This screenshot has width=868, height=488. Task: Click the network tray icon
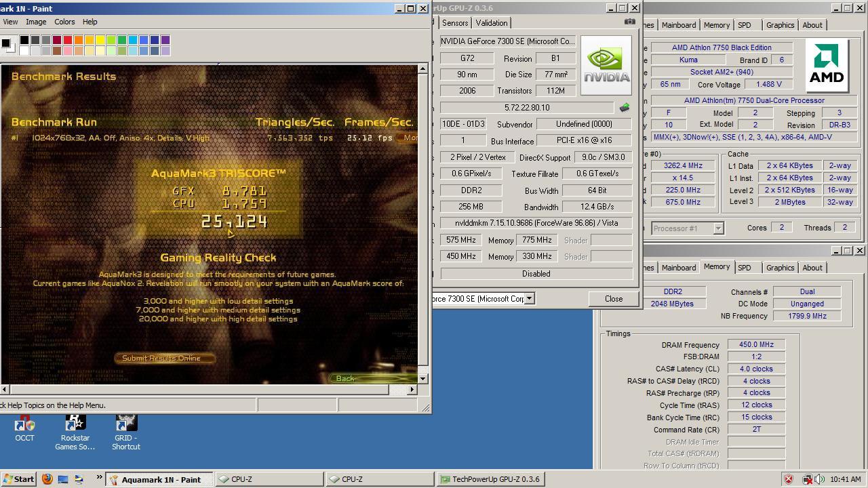pyautogui.click(x=807, y=479)
